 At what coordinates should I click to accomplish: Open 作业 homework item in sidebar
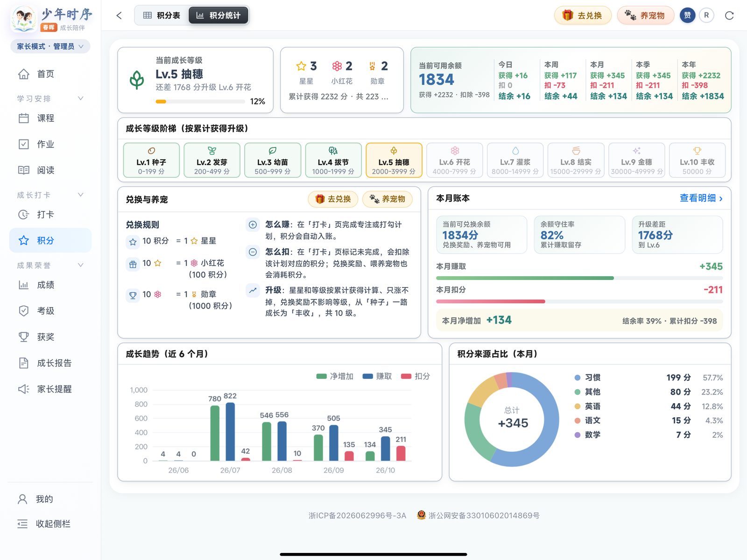(x=50, y=144)
